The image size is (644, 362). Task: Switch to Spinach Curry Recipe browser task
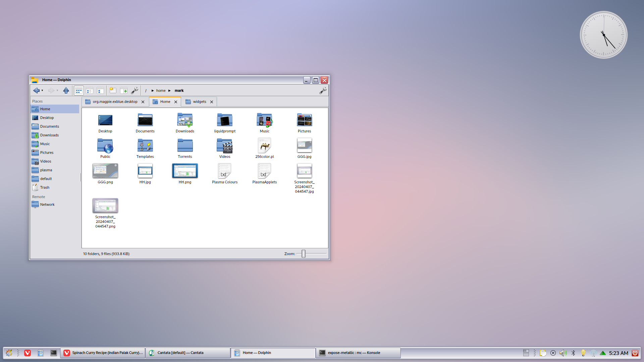click(x=103, y=353)
